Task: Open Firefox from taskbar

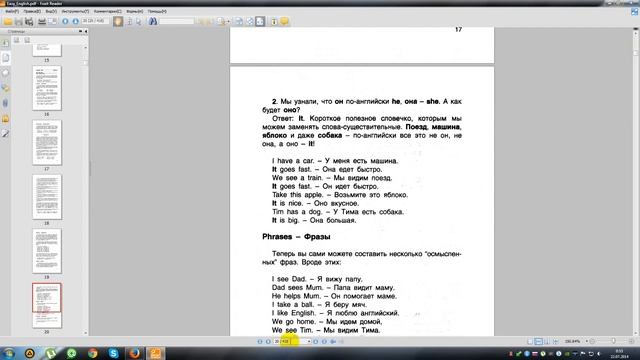Action: coord(134,353)
